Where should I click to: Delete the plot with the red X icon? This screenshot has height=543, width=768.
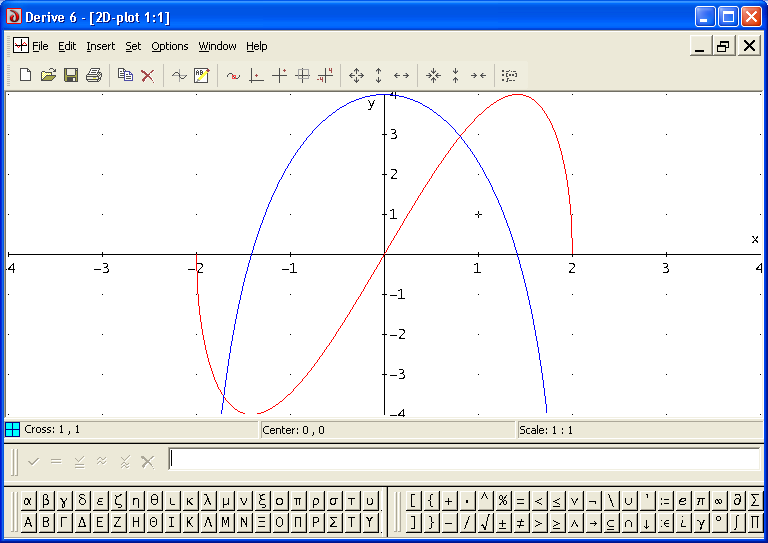[x=147, y=75]
